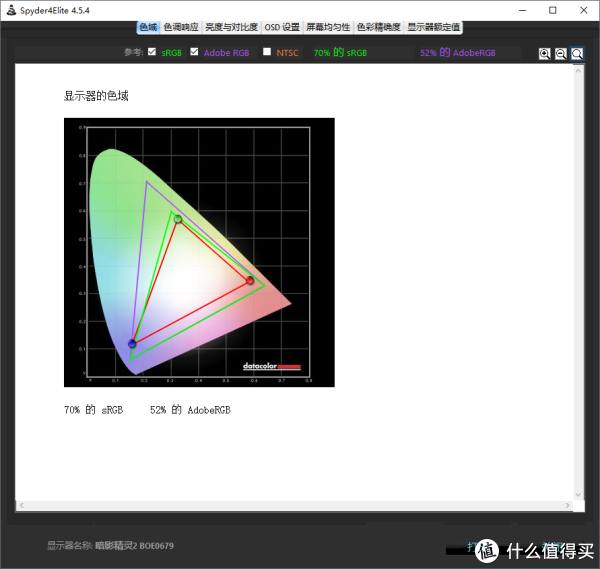Click the blue measured primary point
The width and height of the screenshot is (600, 569).
click(x=132, y=344)
